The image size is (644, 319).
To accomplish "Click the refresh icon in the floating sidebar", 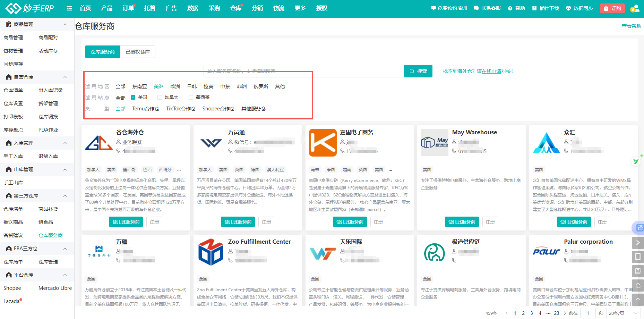I will (x=638, y=286).
